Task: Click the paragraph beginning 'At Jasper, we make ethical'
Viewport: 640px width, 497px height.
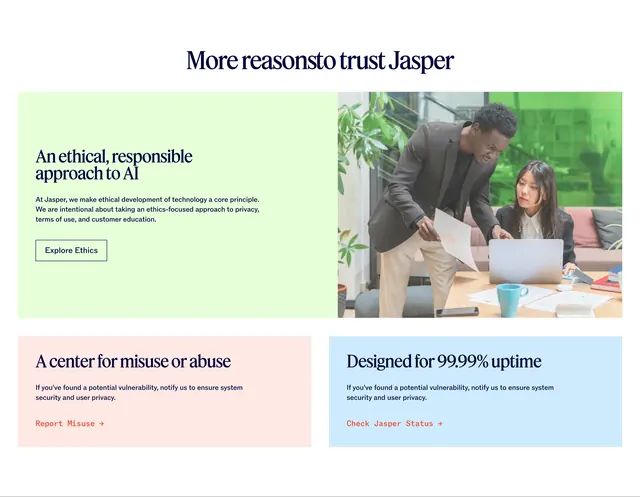Action: 147,209
